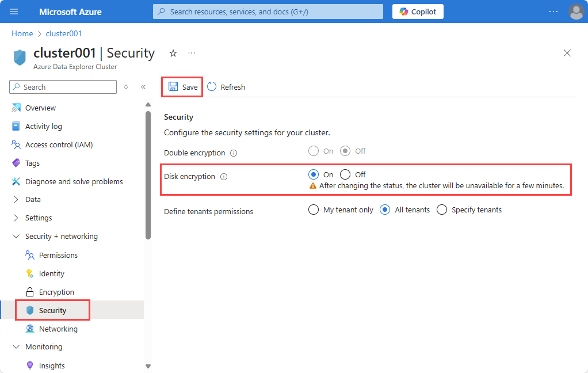Expand the Settings section
The image size is (588, 373).
[x=16, y=218]
